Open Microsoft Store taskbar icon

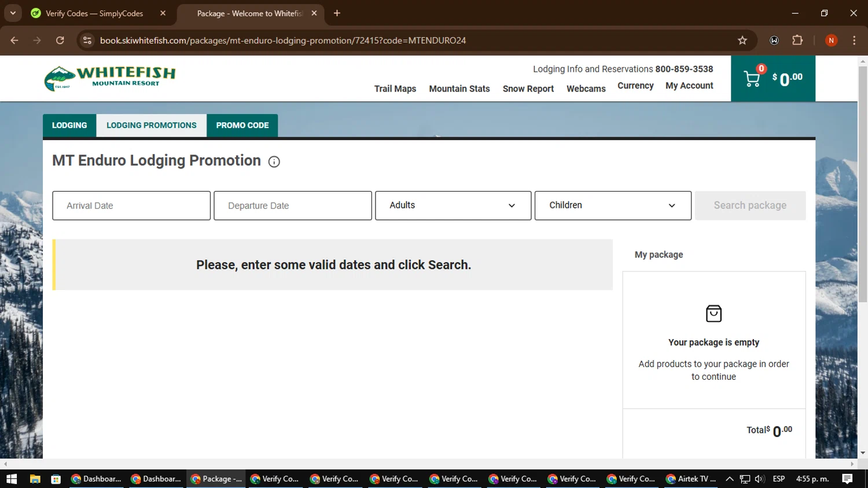[56, 479]
